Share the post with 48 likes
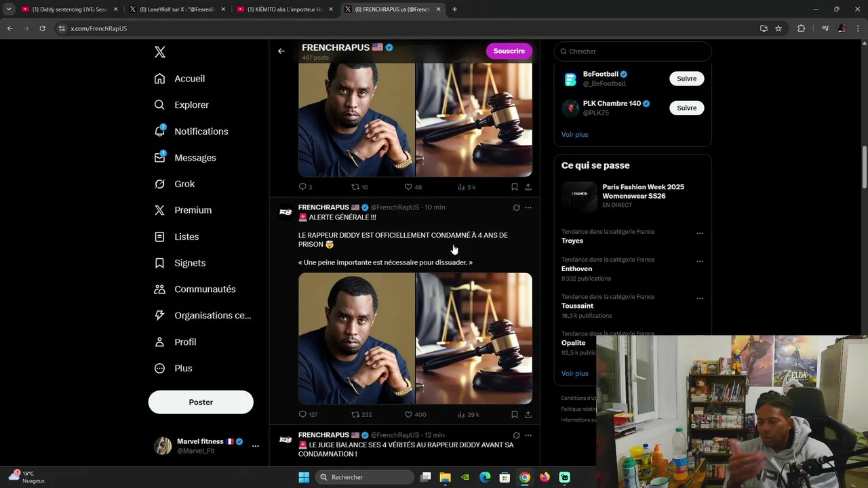This screenshot has height=488, width=868. [528, 187]
